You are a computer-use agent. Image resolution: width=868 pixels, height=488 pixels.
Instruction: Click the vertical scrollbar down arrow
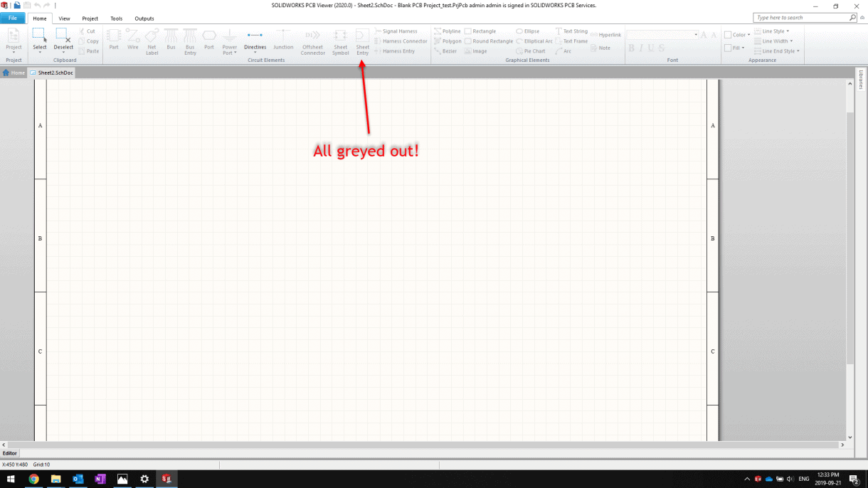click(x=850, y=437)
